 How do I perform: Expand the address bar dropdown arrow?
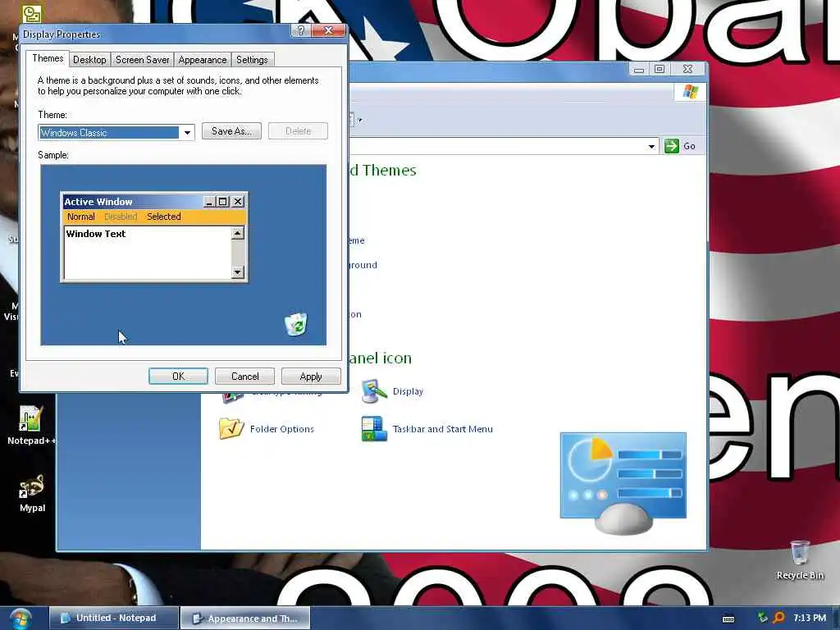tap(651, 146)
